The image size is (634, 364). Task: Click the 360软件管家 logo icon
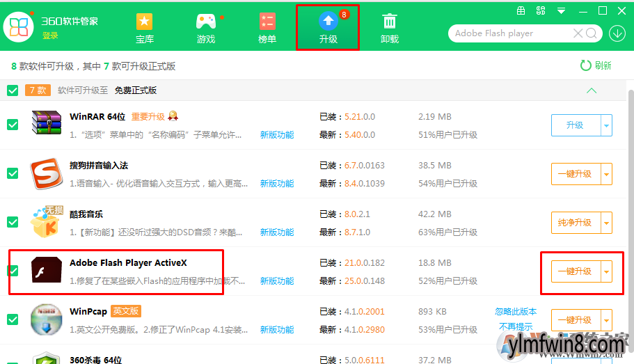click(x=18, y=27)
